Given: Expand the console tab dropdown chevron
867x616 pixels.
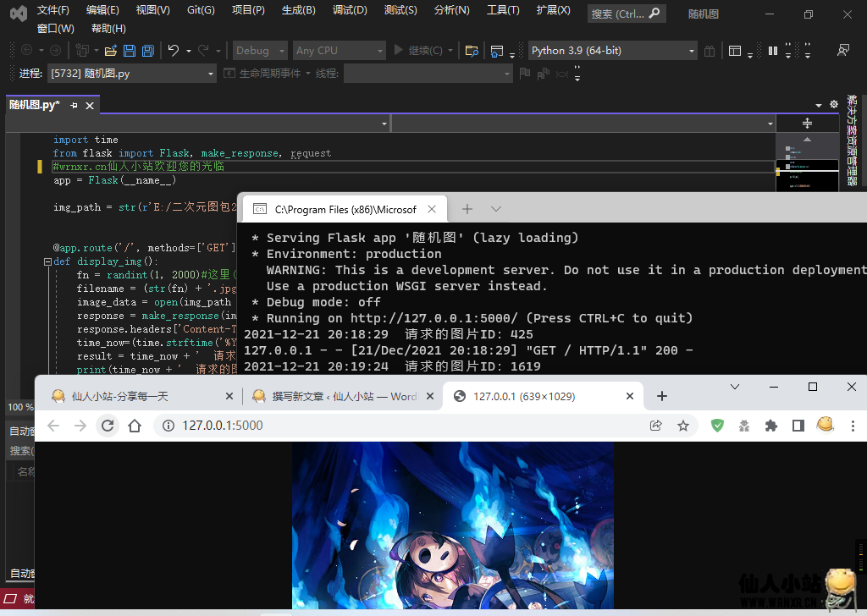Looking at the screenshot, I should coord(496,209).
